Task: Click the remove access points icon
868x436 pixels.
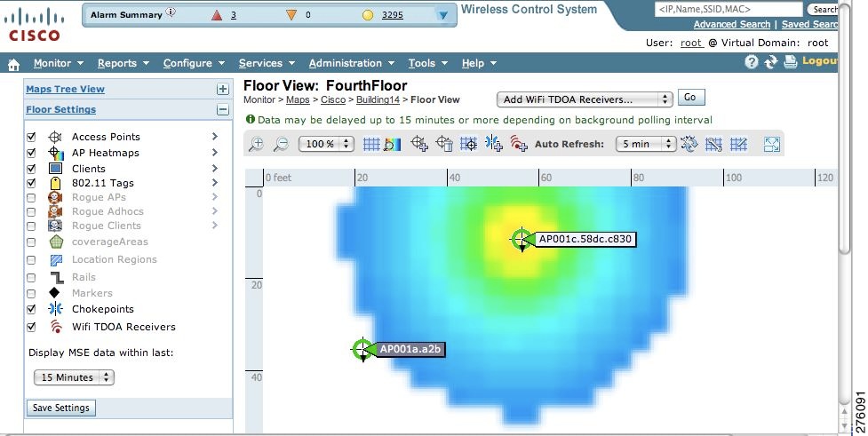Action: click(x=444, y=144)
